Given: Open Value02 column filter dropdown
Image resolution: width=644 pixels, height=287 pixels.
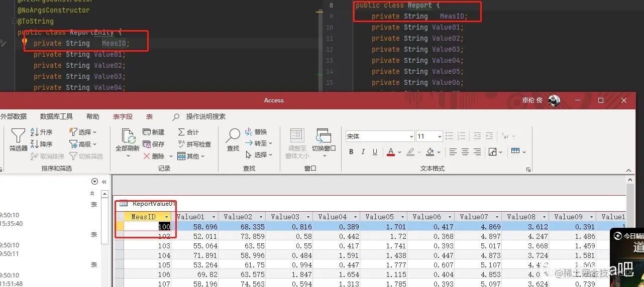Looking at the screenshot, I should [261, 217].
